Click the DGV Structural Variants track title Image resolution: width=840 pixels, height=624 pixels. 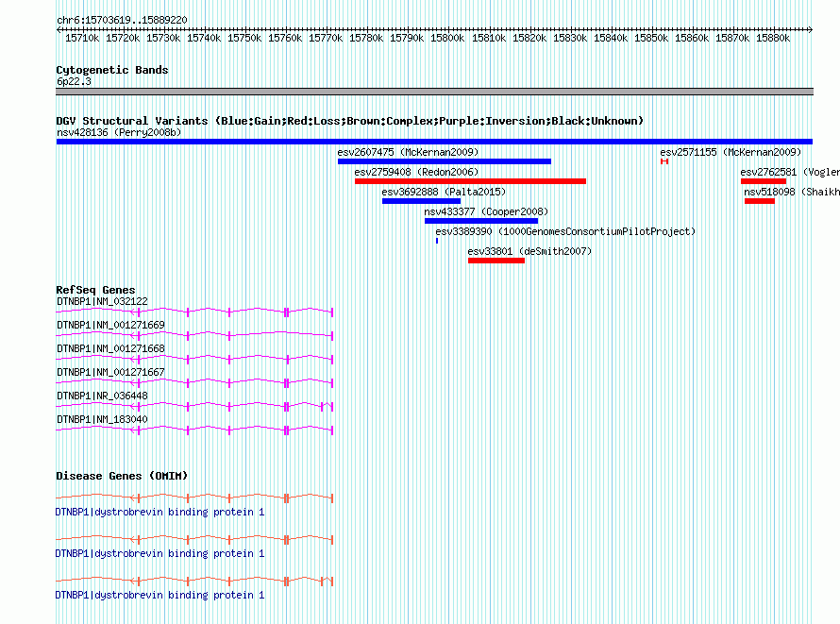coord(349,121)
